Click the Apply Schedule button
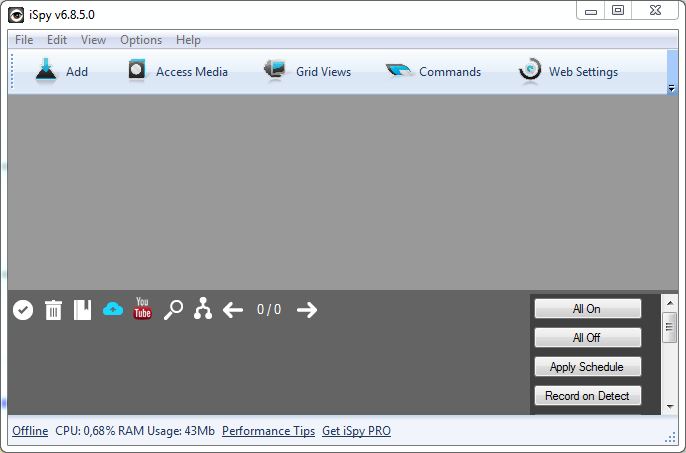 point(588,367)
